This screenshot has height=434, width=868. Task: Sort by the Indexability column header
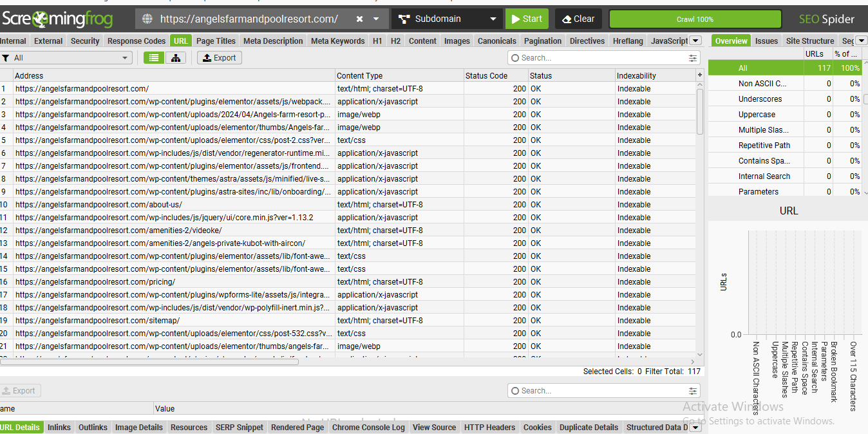point(655,75)
